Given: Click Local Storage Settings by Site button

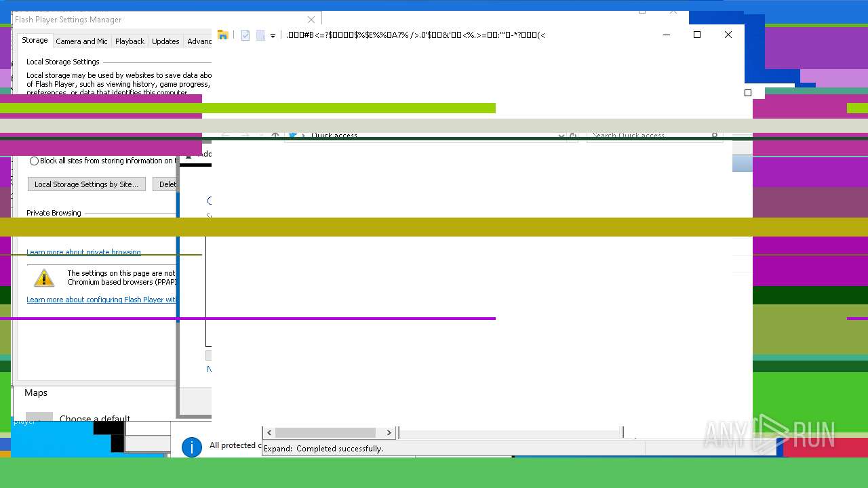Looking at the screenshot, I should tap(86, 184).
